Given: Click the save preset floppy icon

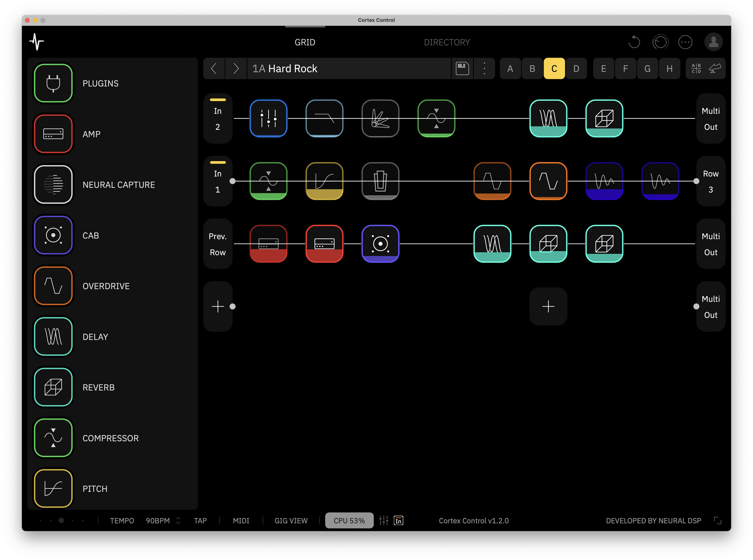Looking at the screenshot, I should point(462,69).
